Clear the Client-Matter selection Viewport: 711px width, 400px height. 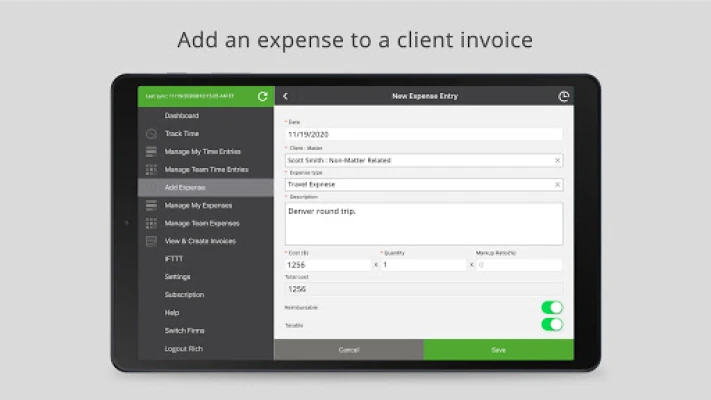coord(557,160)
